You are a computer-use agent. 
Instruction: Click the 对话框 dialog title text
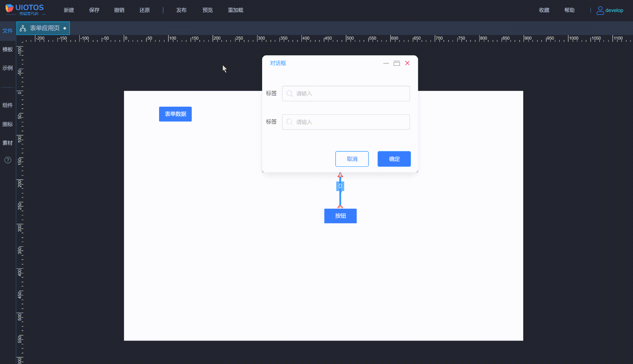pos(278,63)
